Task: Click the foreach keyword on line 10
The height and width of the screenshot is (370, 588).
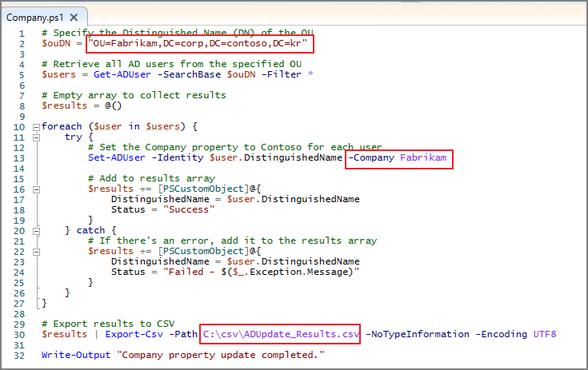Action: (x=62, y=126)
